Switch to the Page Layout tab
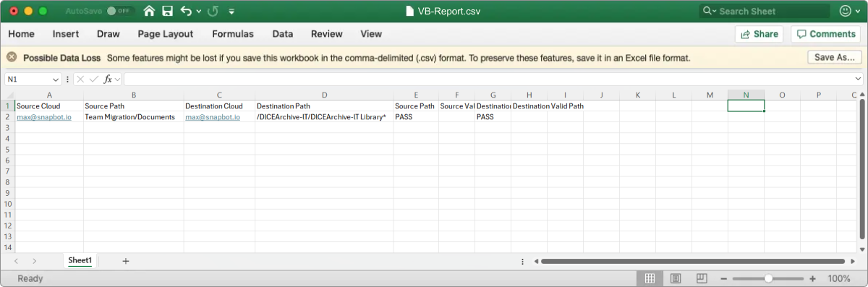This screenshot has height=287, width=868. tap(166, 34)
